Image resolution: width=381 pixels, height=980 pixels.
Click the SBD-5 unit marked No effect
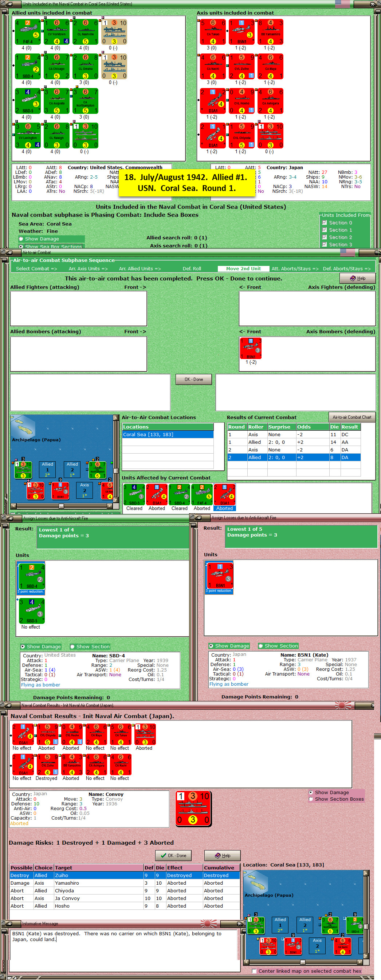pyautogui.click(x=32, y=611)
